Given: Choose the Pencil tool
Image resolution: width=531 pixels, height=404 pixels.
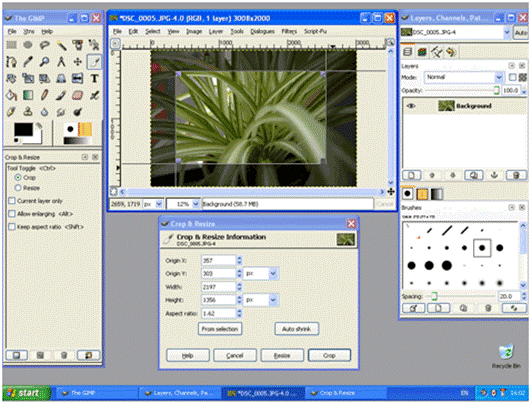Looking at the screenshot, I should [44, 95].
